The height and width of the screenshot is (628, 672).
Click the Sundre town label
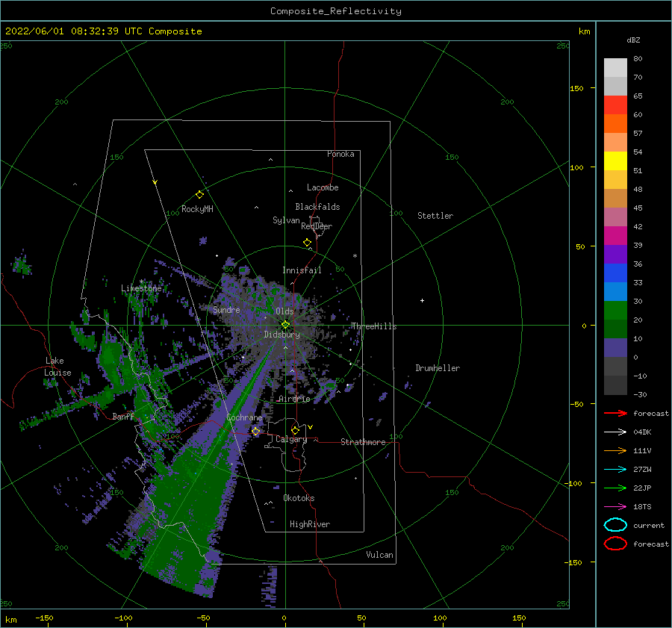point(226,309)
